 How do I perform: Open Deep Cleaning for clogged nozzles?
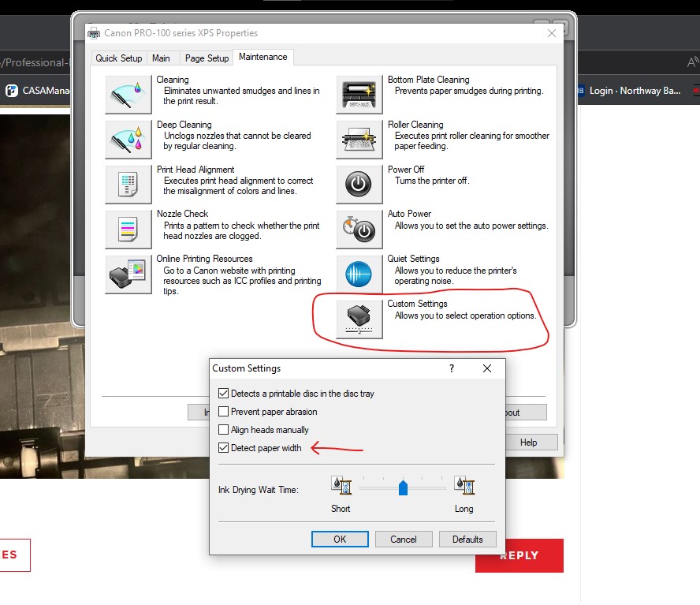tap(127, 139)
